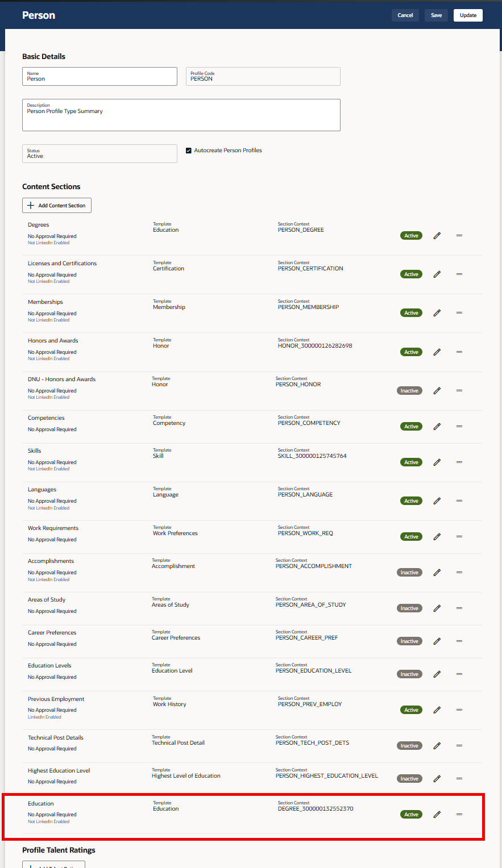This screenshot has width=502, height=868.
Task: Click the Update button
Action: (x=467, y=15)
